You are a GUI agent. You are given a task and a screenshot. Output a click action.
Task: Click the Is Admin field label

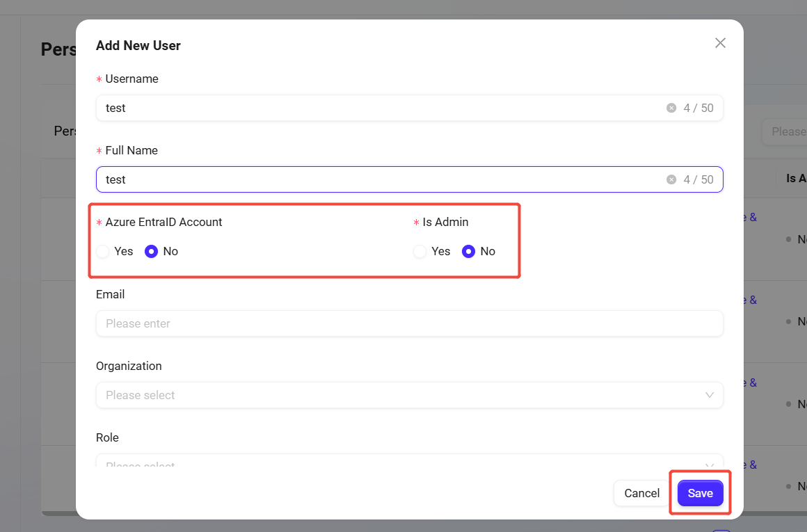pos(445,223)
